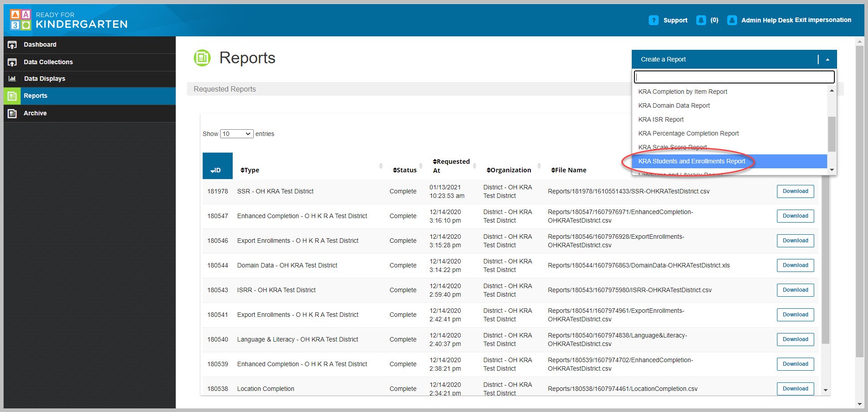This screenshot has width=868, height=412.
Task: Click the ISRR - OH KRA Test District cell
Action: pyautogui.click(x=276, y=290)
